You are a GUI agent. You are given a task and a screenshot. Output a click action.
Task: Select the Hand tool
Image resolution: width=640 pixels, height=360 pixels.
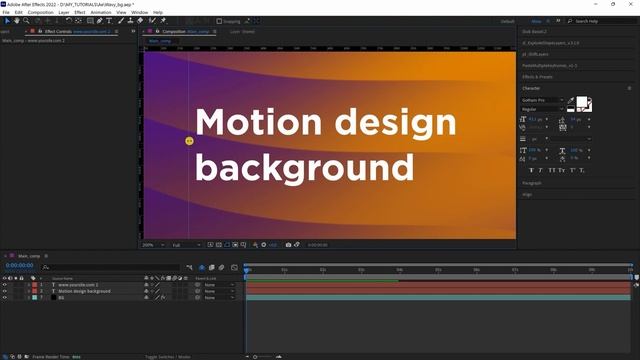[x=17, y=21]
